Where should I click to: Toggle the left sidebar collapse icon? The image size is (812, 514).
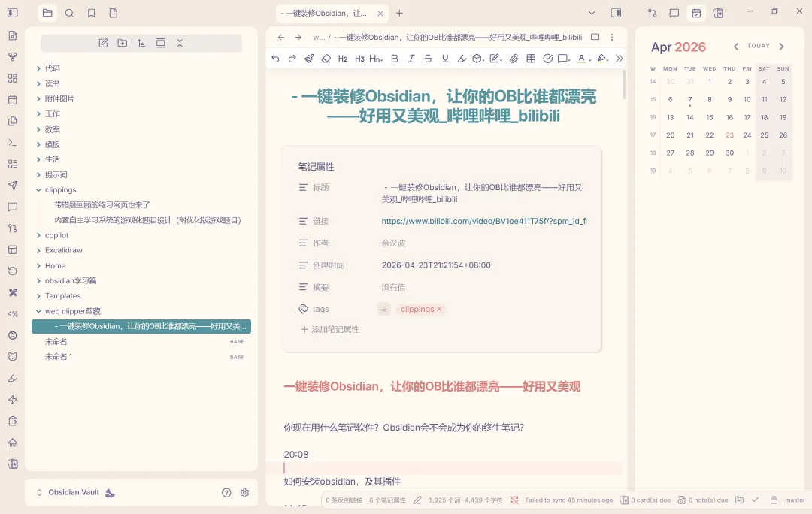(13, 13)
